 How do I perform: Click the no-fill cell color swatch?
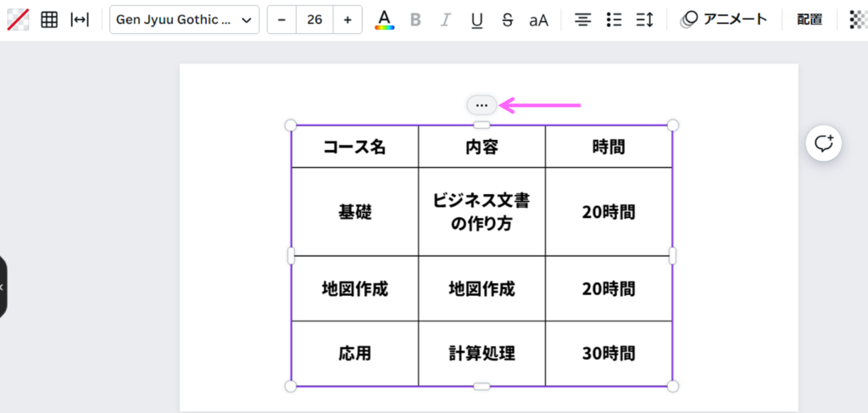(17, 20)
